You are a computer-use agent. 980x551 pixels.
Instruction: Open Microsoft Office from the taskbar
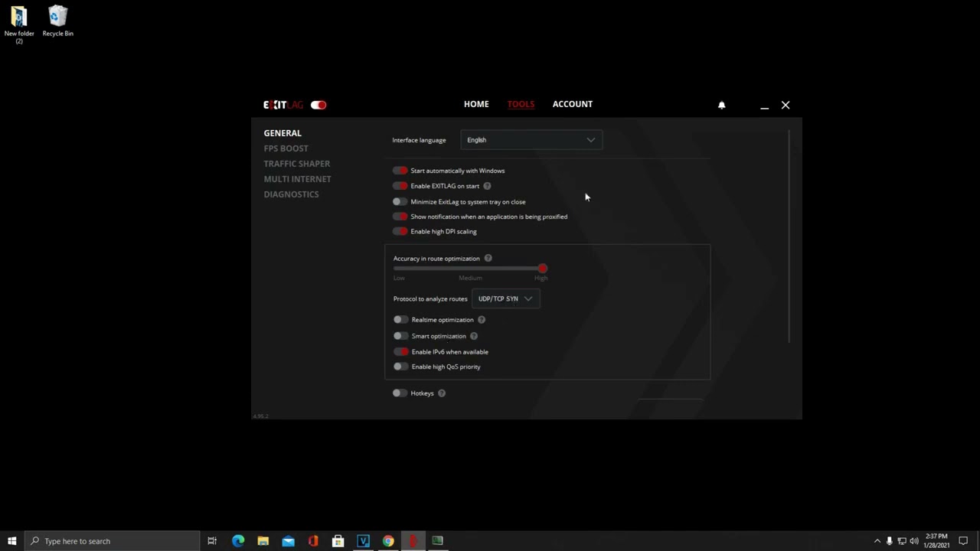313,541
